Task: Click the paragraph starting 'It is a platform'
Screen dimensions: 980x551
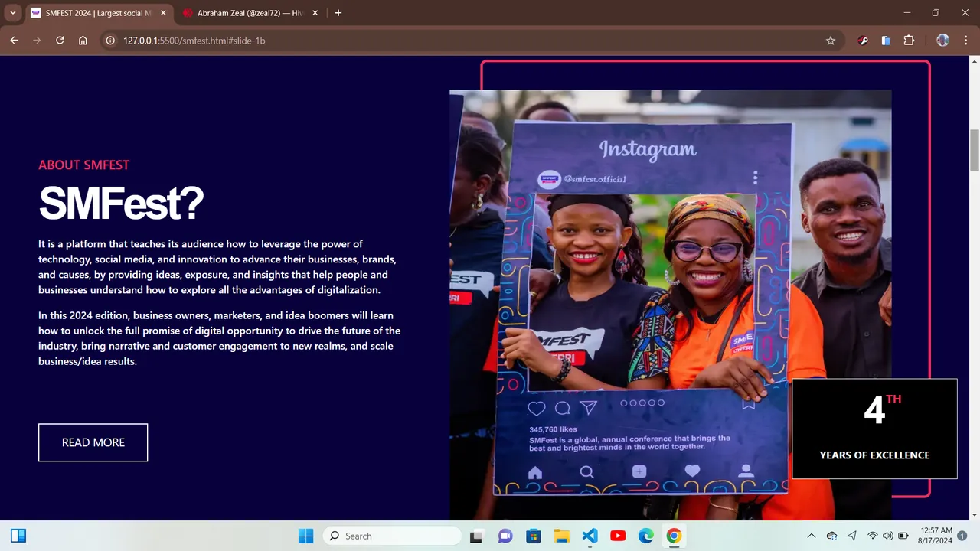Action: tap(217, 267)
